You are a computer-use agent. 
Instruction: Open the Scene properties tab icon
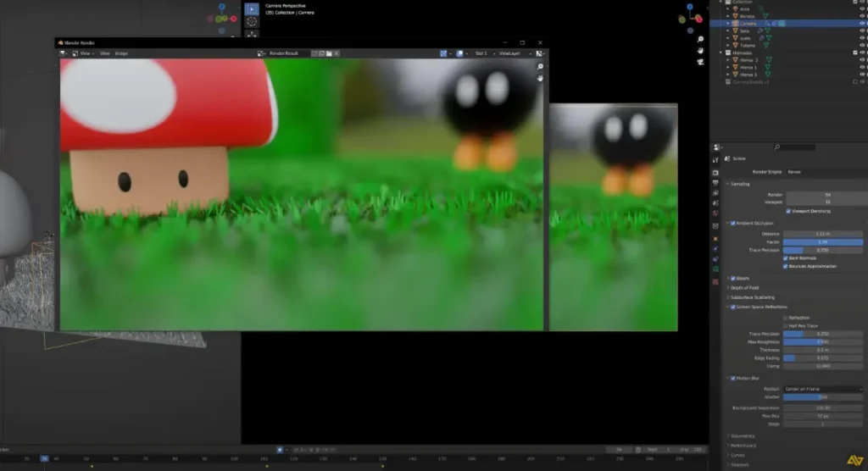pyautogui.click(x=715, y=203)
